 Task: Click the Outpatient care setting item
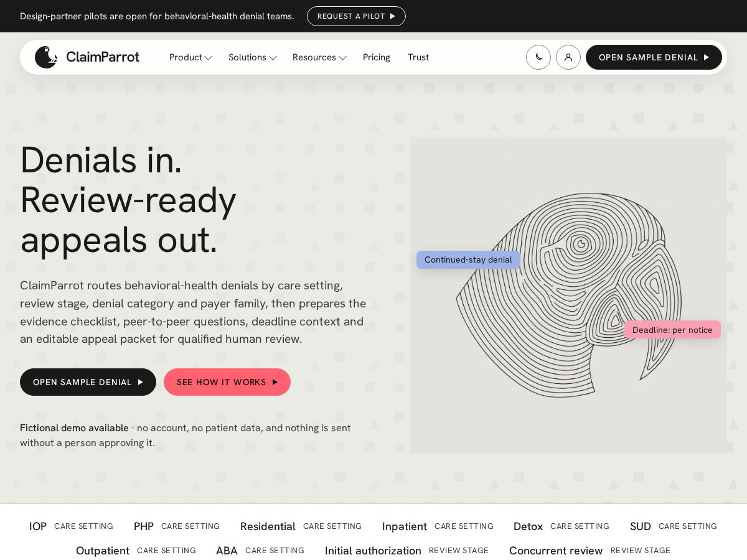136,551
